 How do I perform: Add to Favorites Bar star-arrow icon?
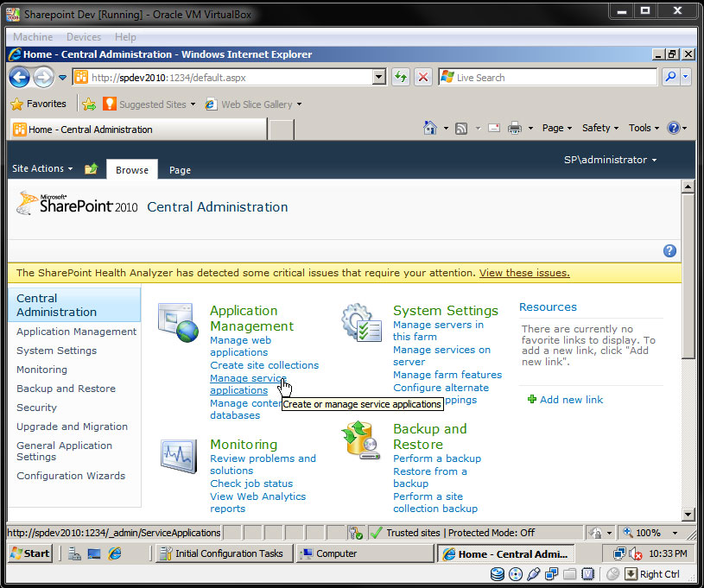coord(89,104)
